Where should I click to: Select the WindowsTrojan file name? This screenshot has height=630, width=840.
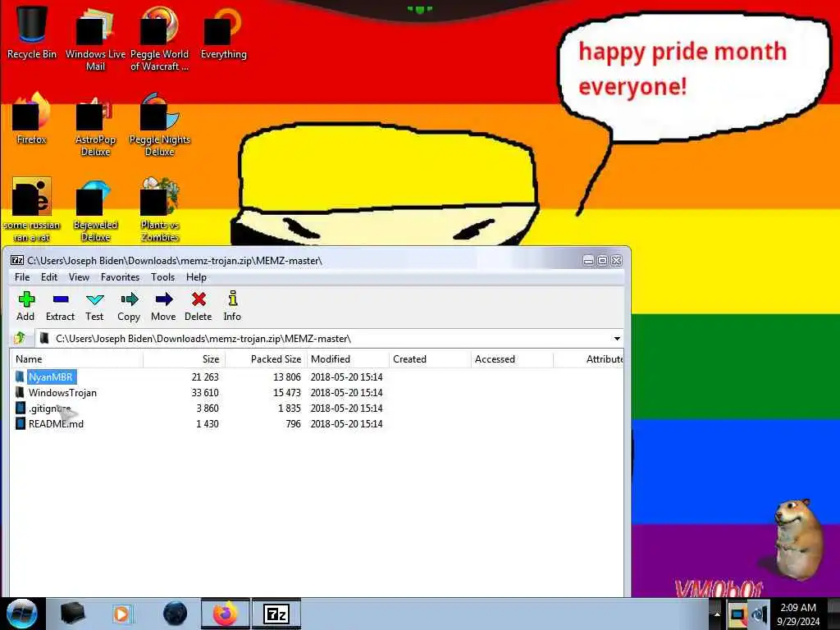(62, 392)
